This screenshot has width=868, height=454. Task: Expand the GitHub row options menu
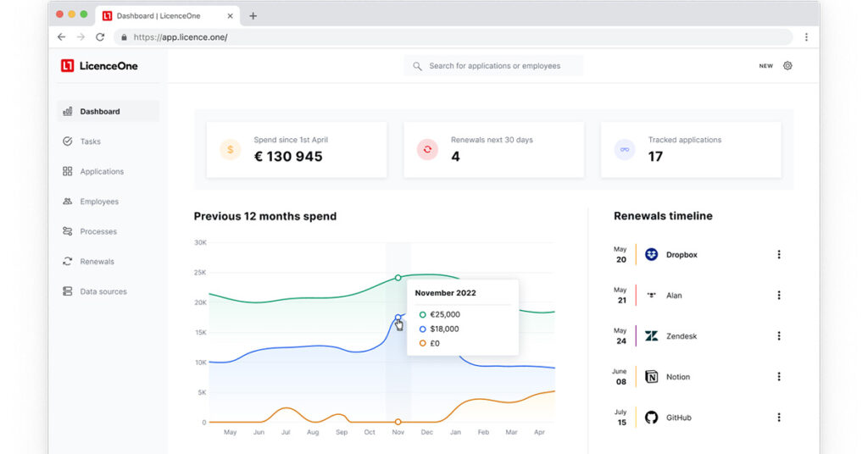[x=779, y=418]
